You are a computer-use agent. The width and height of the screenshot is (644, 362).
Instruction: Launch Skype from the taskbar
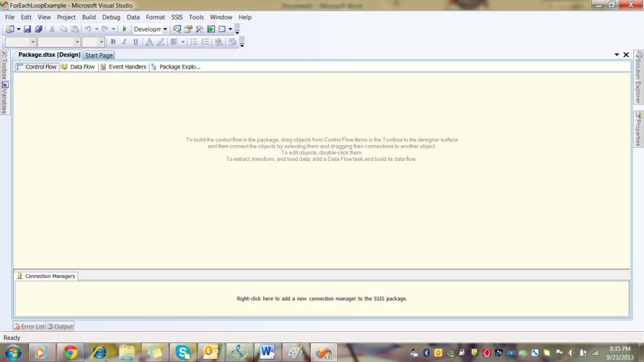(x=183, y=353)
